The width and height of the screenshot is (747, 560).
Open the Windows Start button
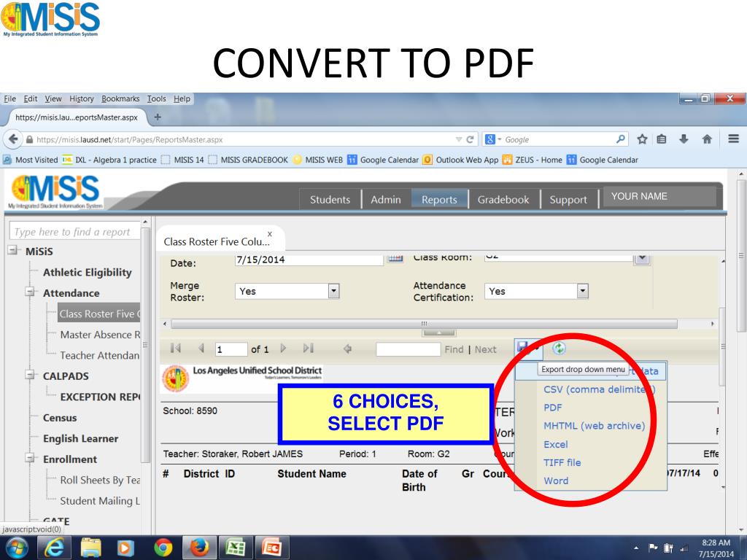[17, 548]
